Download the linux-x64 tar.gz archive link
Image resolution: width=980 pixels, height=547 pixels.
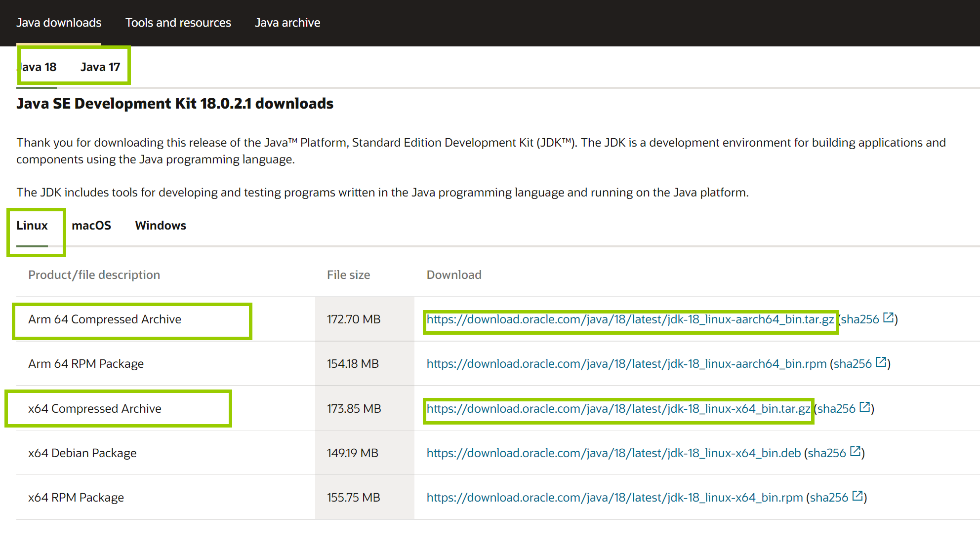tap(618, 409)
